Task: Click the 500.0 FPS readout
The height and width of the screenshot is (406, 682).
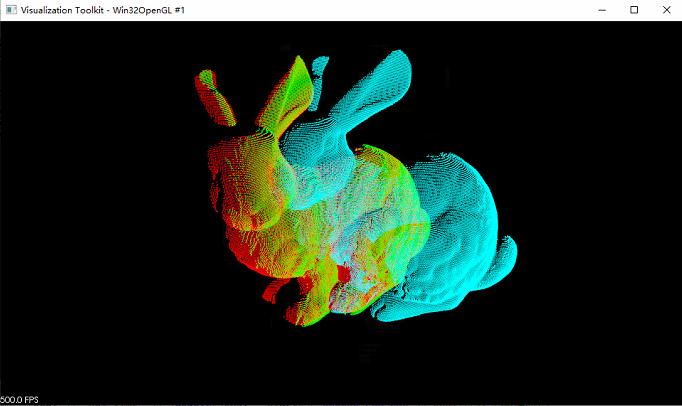Action: click(x=19, y=399)
